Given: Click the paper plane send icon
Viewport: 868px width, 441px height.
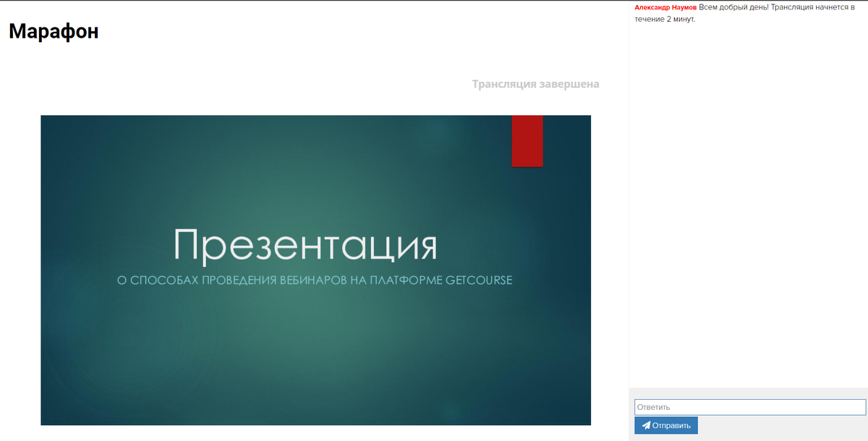Looking at the screenshot, I should (x=646, y=426).
